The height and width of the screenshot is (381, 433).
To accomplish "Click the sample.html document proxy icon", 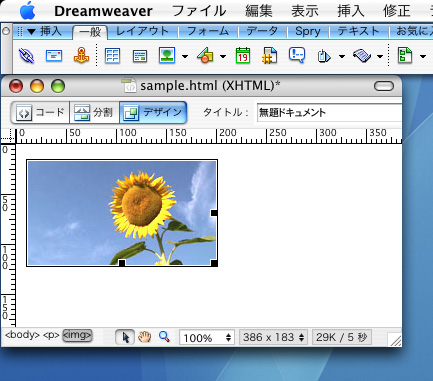I will (129, 85).
